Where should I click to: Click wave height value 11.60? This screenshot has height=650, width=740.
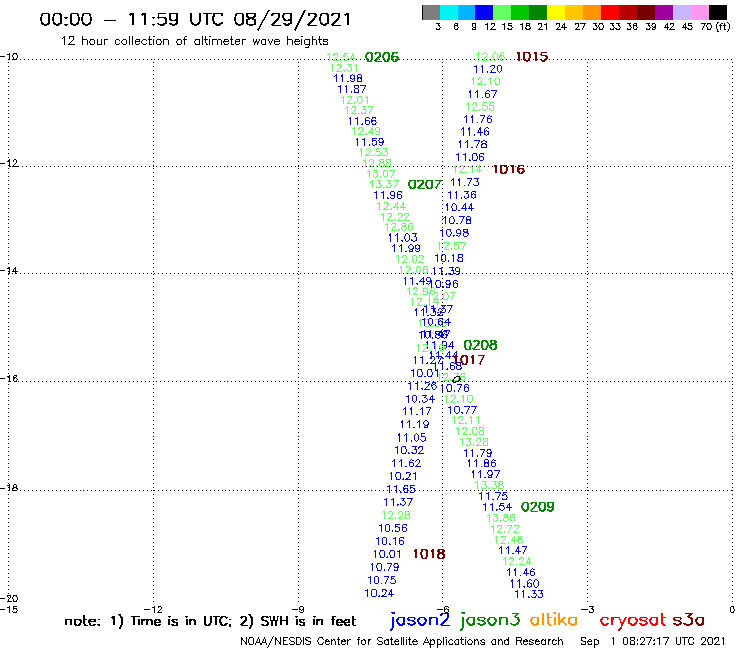[524, 584]
